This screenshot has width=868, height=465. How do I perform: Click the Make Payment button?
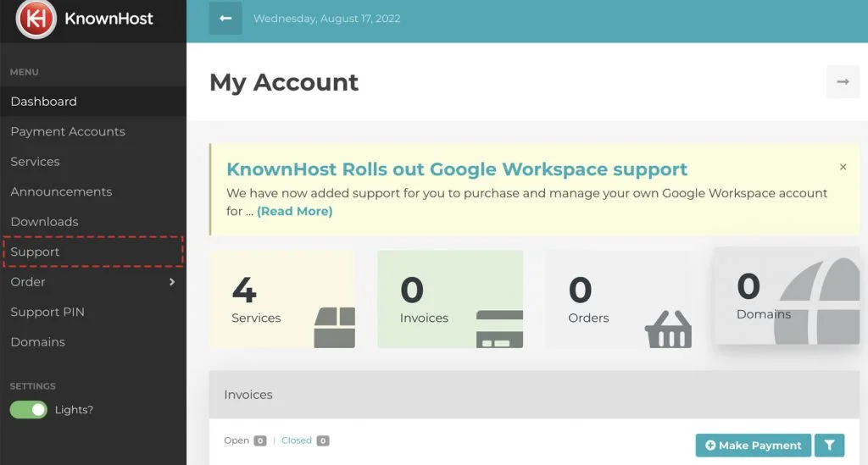click(x=753, y=445)
